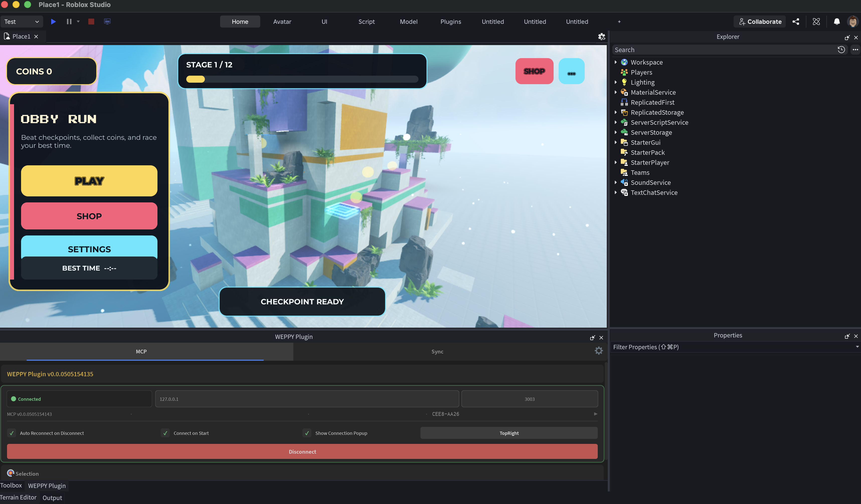Click the assistant icon beside the share button
This screenshot has width=861, height=504.
tap(816, 22)
